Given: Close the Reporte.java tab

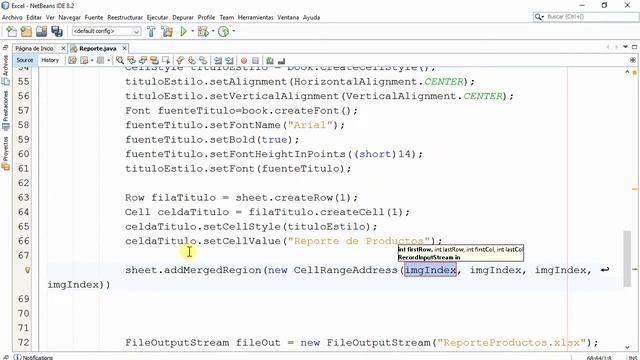Looking at the screenshot, I should coord(124,48).
